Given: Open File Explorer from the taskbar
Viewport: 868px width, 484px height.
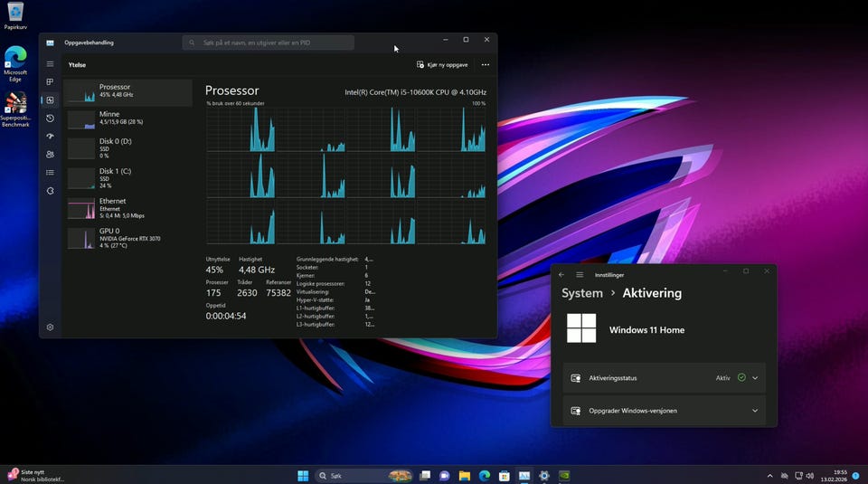Looking at the screenshot, I should (464, 476).
